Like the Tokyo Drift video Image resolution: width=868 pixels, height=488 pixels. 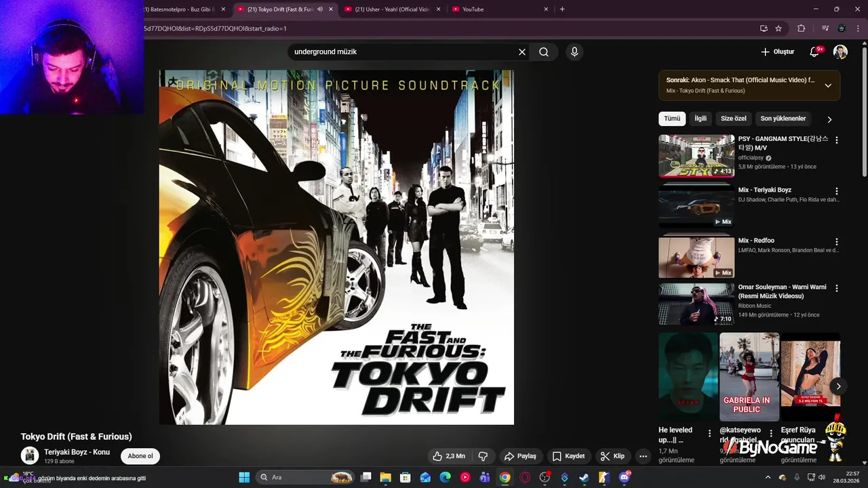click(x=449, y=456)
